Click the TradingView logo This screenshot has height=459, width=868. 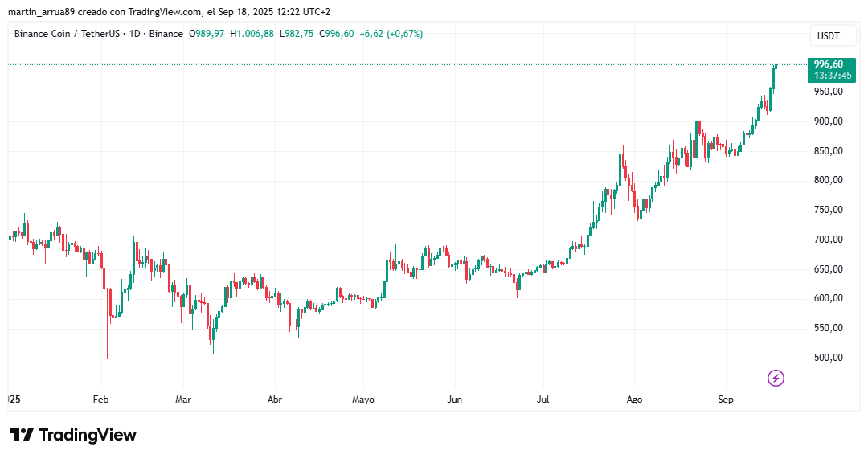[73, 435]
